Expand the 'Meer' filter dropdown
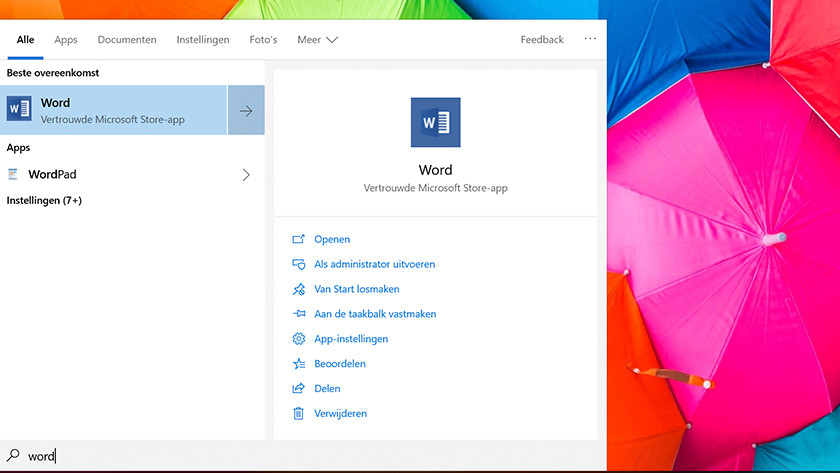Screen dimensions: 840x473 click(x=317, y=40)
